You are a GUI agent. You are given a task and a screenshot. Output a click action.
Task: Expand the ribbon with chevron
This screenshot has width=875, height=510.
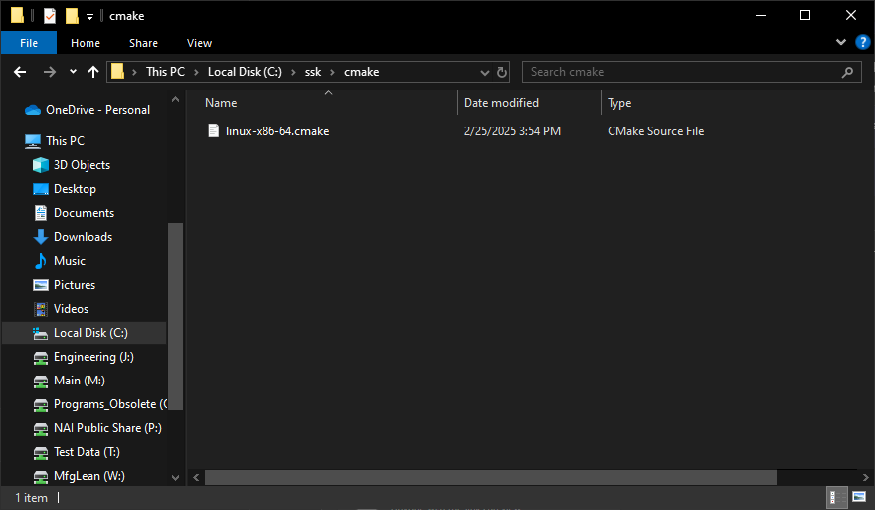coord(840,42)
